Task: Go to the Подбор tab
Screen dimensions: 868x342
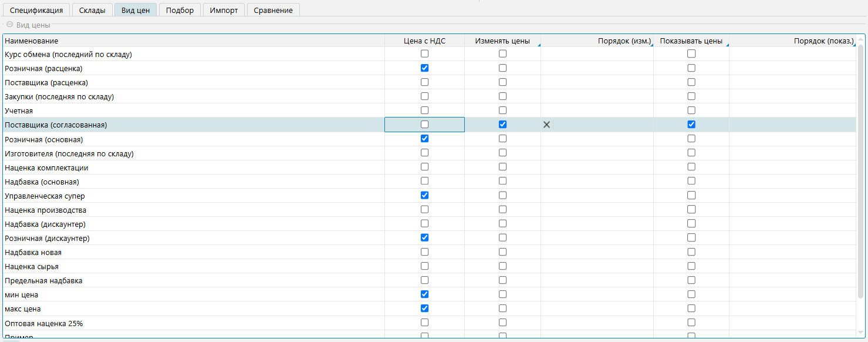Action: pos(180,10)
